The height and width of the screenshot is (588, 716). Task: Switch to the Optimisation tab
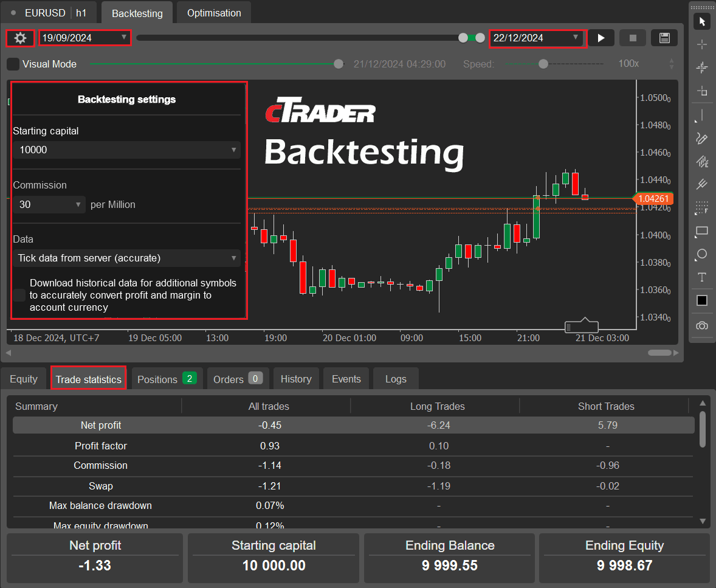tap(214, 13)
